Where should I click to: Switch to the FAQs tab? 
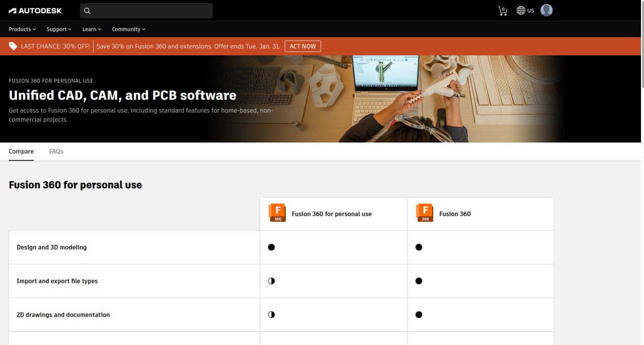coord(56,152)
